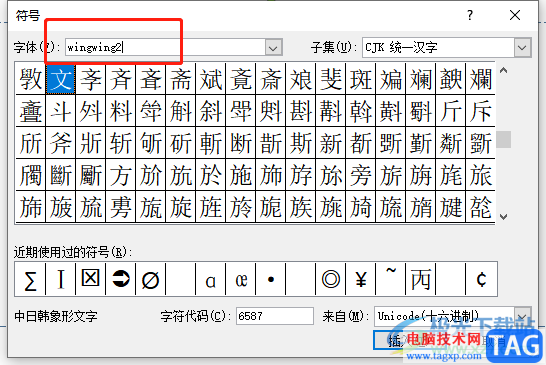This screenshot has width=546, height=365.
Task: Select the 断 character in the grid
Action: (241, 143)
